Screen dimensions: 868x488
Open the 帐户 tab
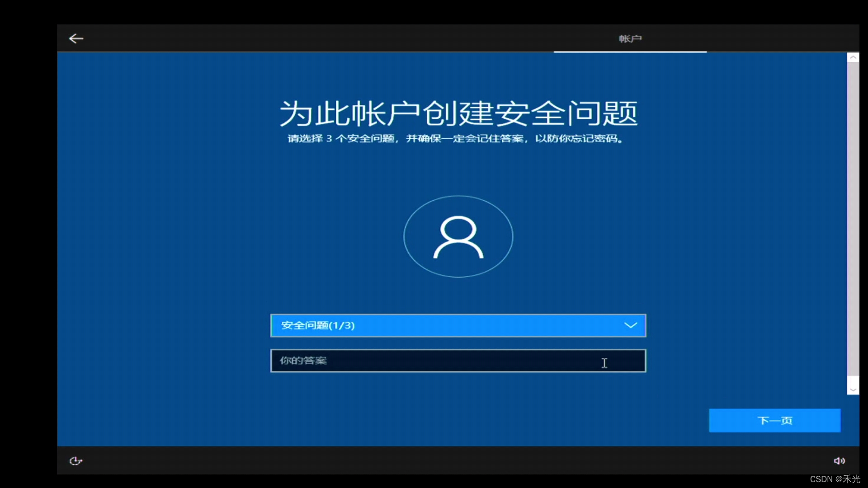tap(630, 39)
